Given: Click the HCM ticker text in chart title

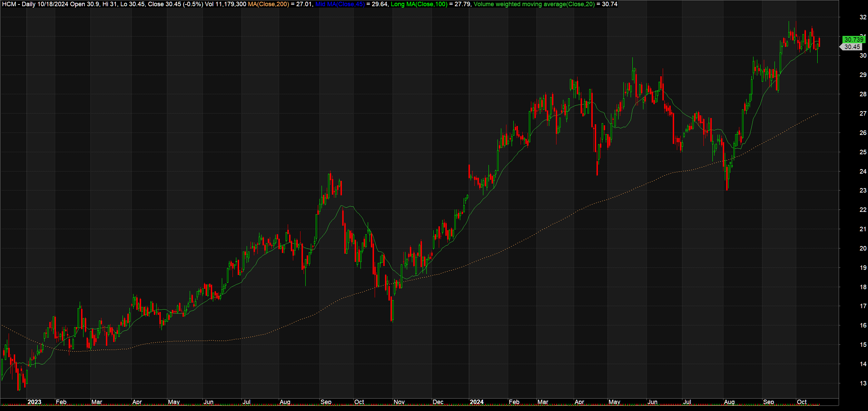Looking at the screenshot, I should [x=9, y=4].
